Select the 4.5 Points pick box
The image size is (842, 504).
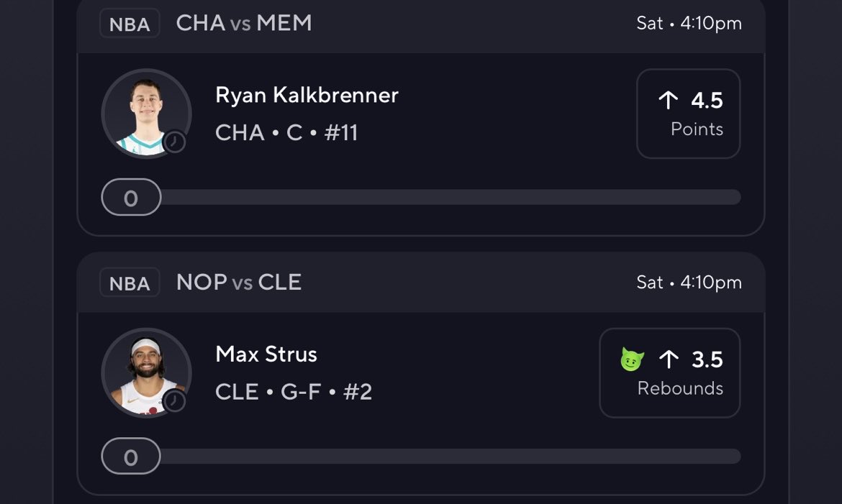(689, 114)
